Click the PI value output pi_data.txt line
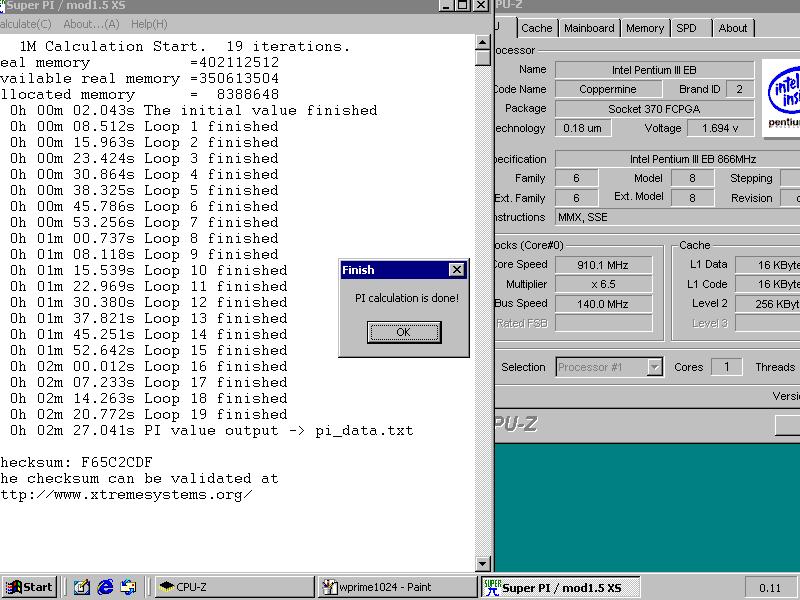 [212, 431]
